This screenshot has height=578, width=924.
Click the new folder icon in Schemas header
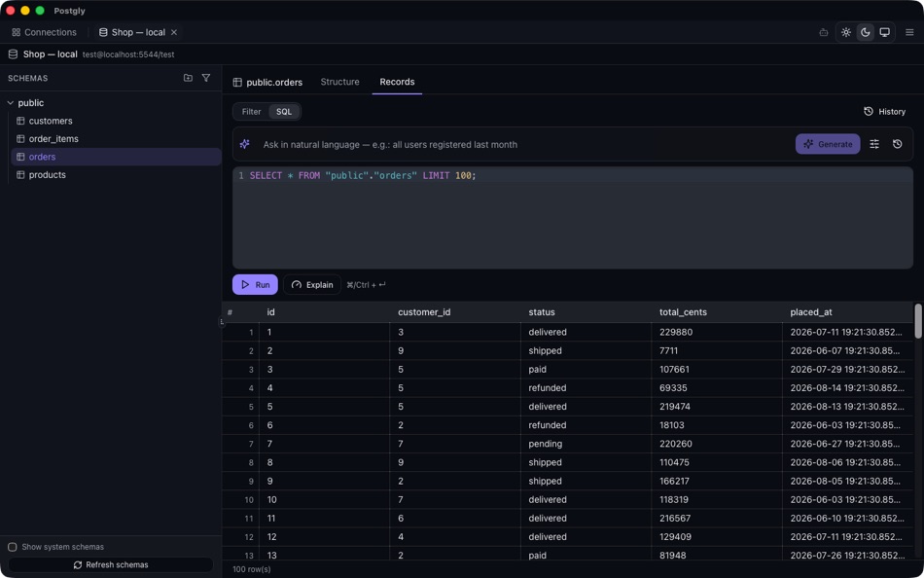pyautogui.click(x=188, y=78)
